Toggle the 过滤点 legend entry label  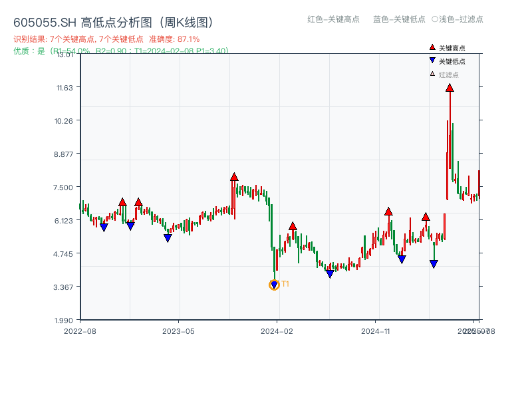(449, 74)
